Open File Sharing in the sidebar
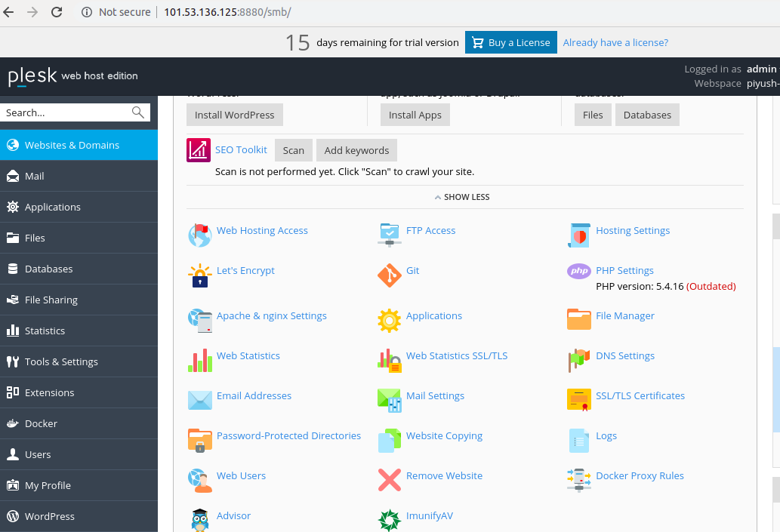The image size is (780, 532). click(x=79, y=300)
